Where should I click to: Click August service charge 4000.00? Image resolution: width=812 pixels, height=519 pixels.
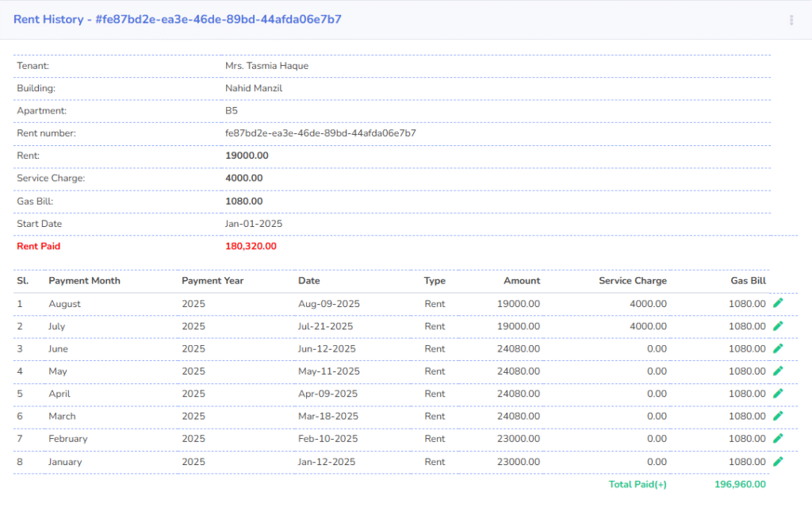click(649, 304)
